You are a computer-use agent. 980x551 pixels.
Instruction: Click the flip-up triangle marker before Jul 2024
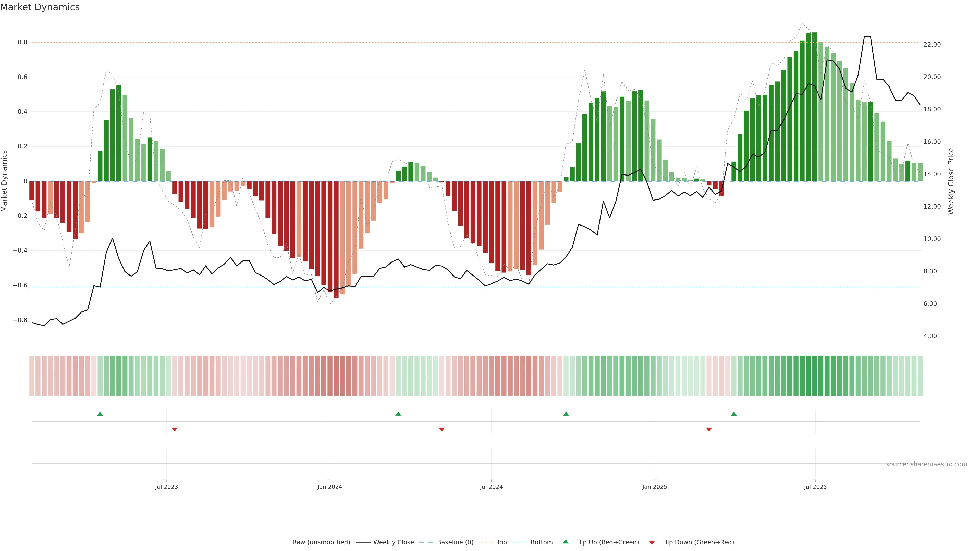point(398,414)
